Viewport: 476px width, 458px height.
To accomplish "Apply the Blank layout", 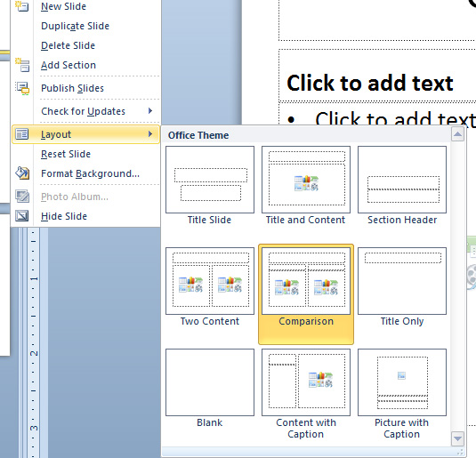I will pos(210,389).
